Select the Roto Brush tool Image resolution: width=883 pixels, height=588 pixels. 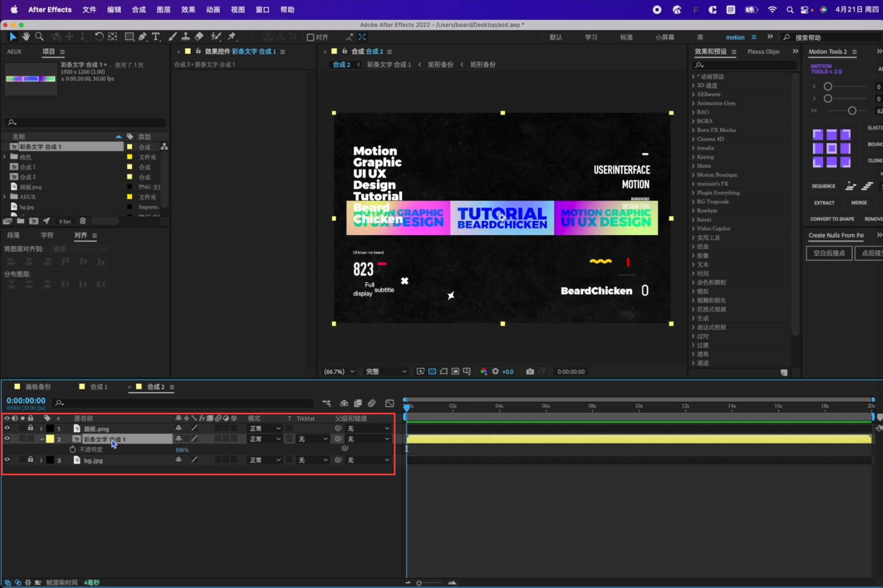[216, 36]
